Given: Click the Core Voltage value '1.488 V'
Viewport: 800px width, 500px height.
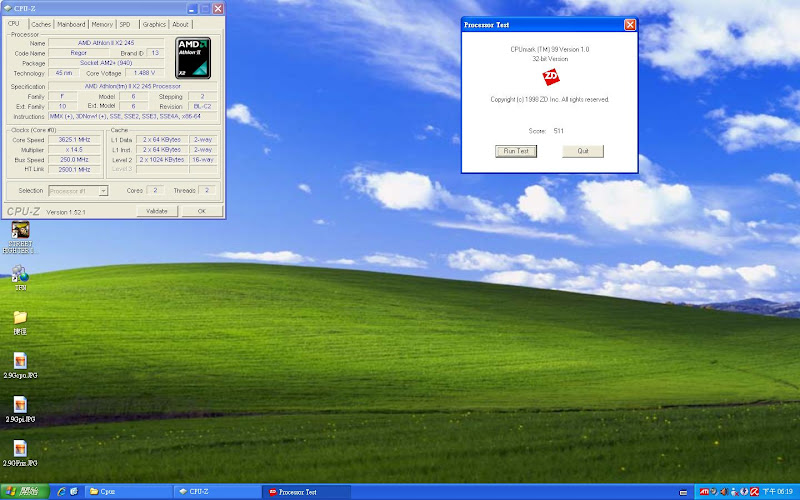Looking at the screenshot, I should 144,73.
